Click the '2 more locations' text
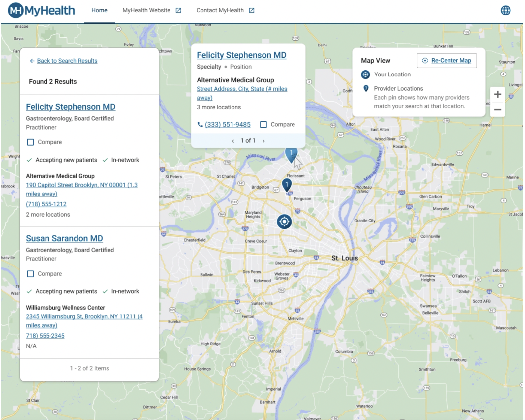Viewport: 525px width, 420px height. (48, 215)
